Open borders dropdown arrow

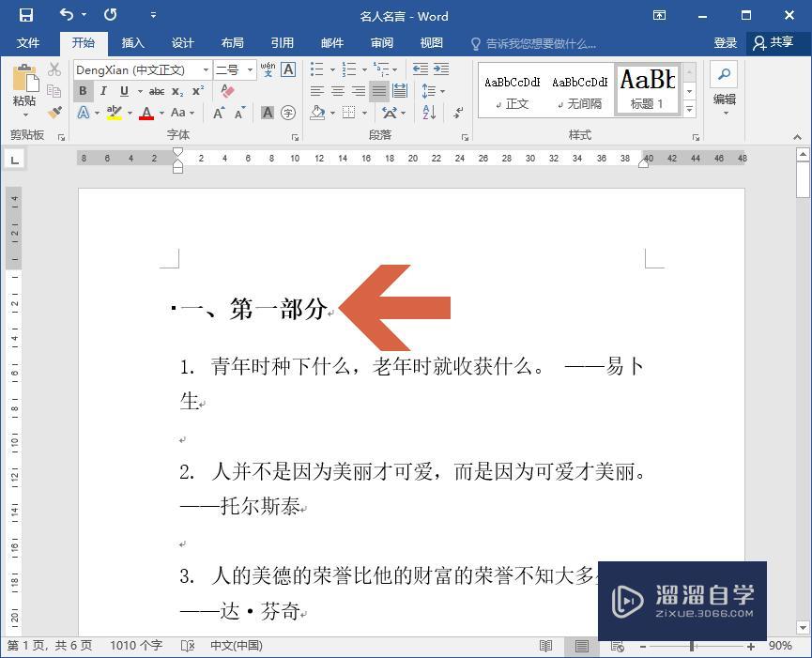(364, 113)
